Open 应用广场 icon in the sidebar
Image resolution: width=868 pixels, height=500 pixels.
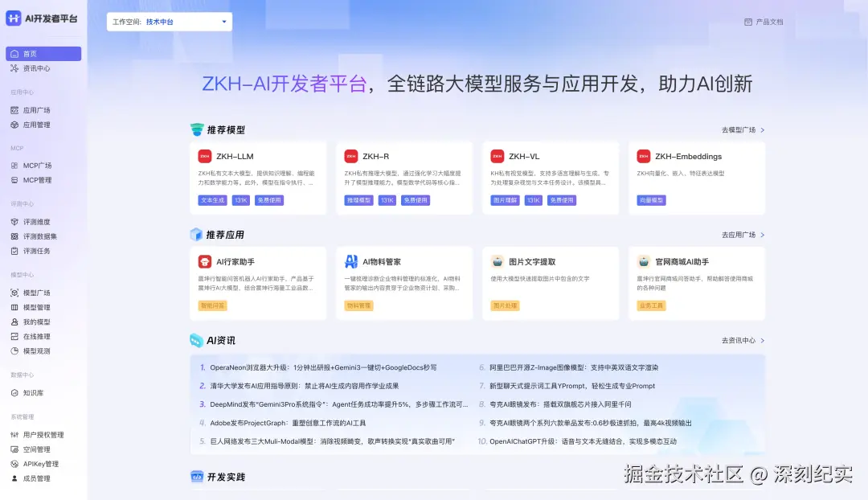(x=14, y=110)
